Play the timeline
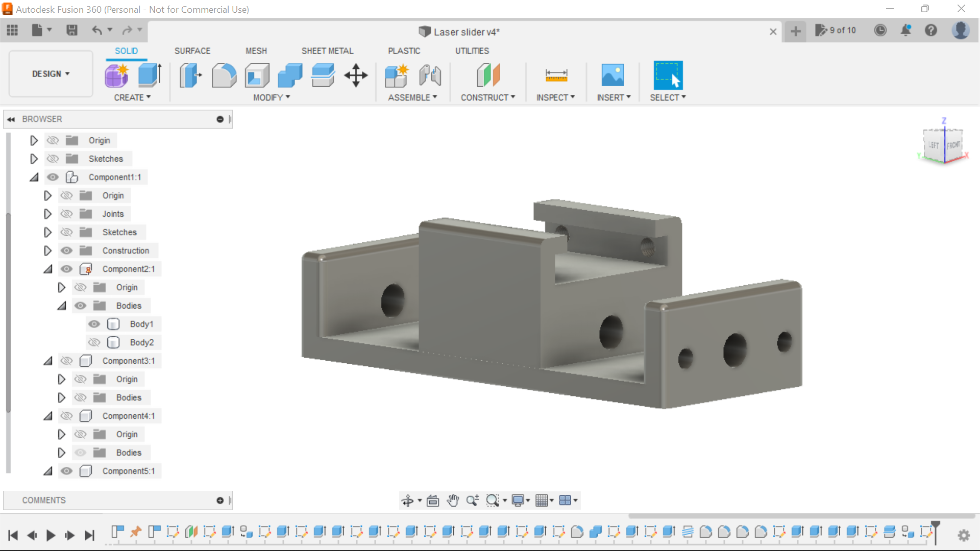 click(x=51, y=535)
